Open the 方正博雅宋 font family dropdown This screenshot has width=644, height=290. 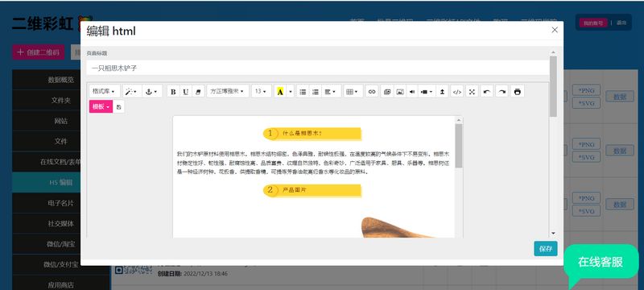228,91
